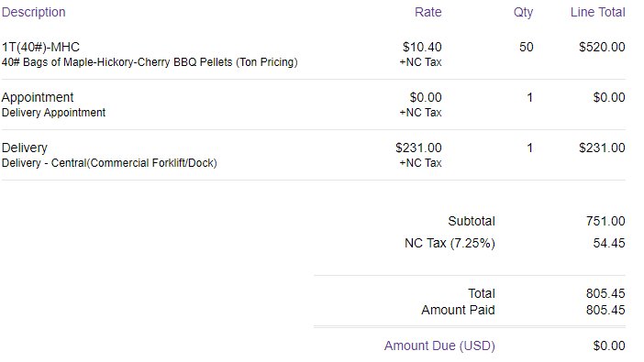Click the Description column header
This screenshot has height=362, width=644.
[x=34, y=12]
